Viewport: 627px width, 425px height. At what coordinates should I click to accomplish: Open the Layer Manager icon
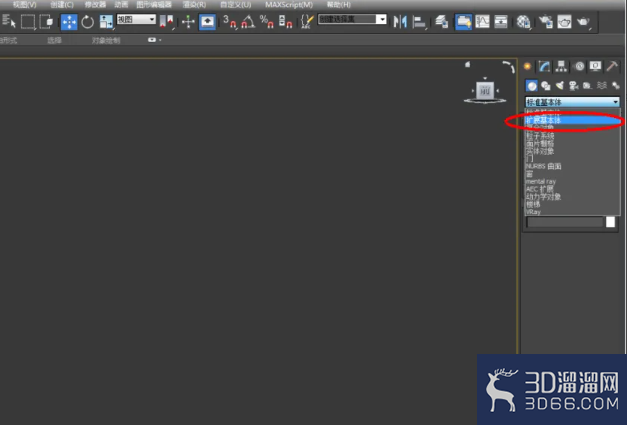tap(441, 22)
